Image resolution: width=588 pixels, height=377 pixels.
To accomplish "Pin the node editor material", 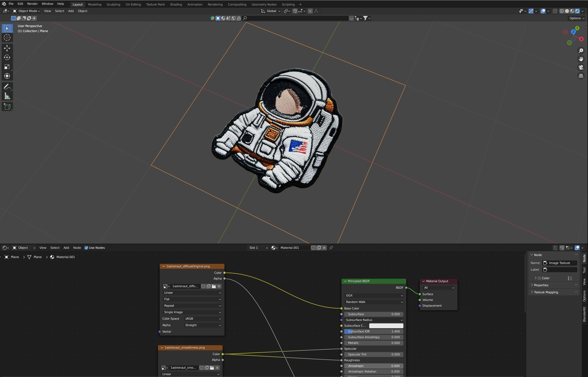I will point(331,248).
